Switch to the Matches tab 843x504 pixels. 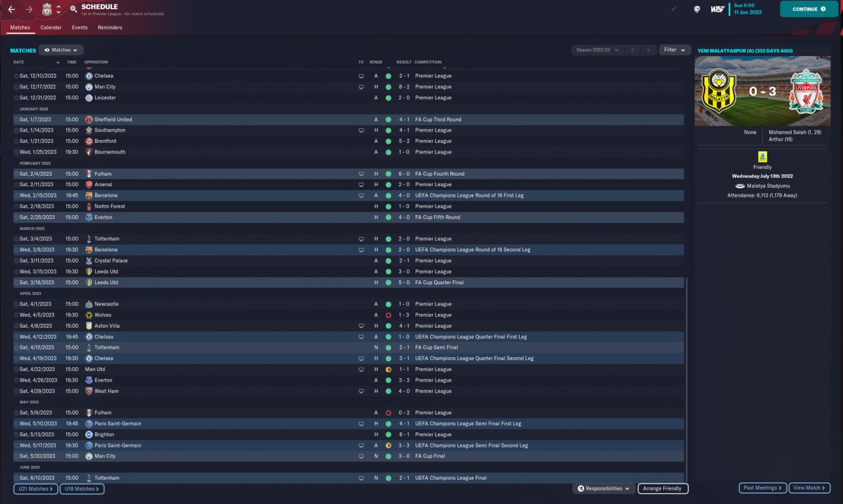(20, 28)
